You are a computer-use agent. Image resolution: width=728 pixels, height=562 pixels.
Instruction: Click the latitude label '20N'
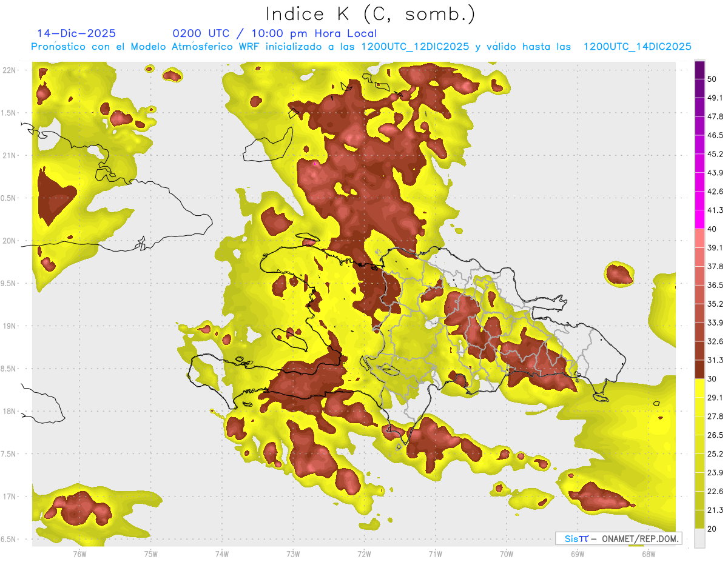[10, 241]
